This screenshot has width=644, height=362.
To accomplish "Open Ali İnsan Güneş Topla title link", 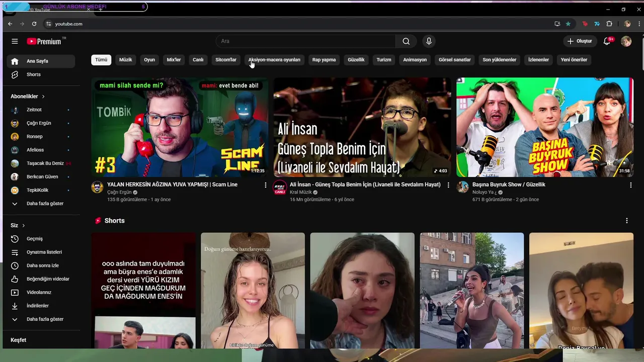I will coord(365,185).
